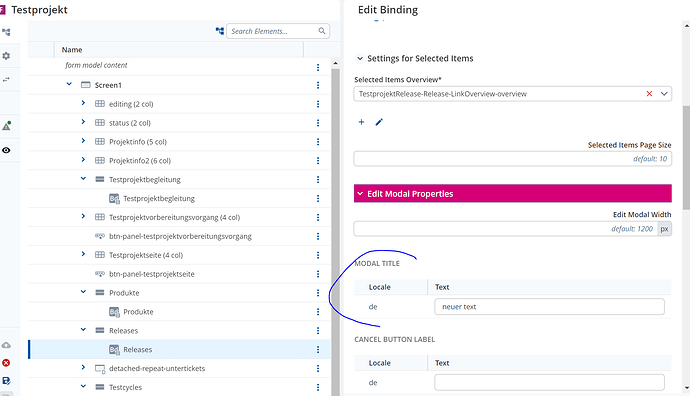690x396 pixels.
Task: Expand Testprojektvorbereitungsvorgang (4 col) node
Action: pyautogui.click(x=83, y=216)
